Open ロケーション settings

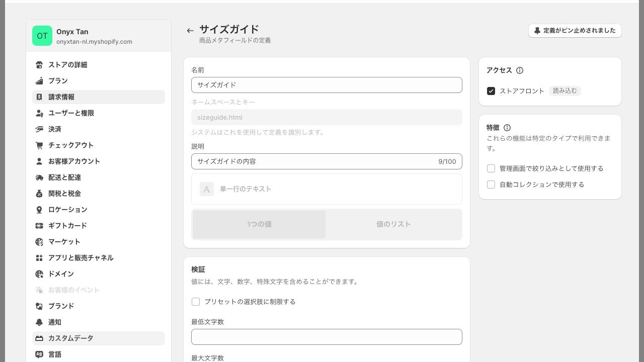[x=99, y=210]
